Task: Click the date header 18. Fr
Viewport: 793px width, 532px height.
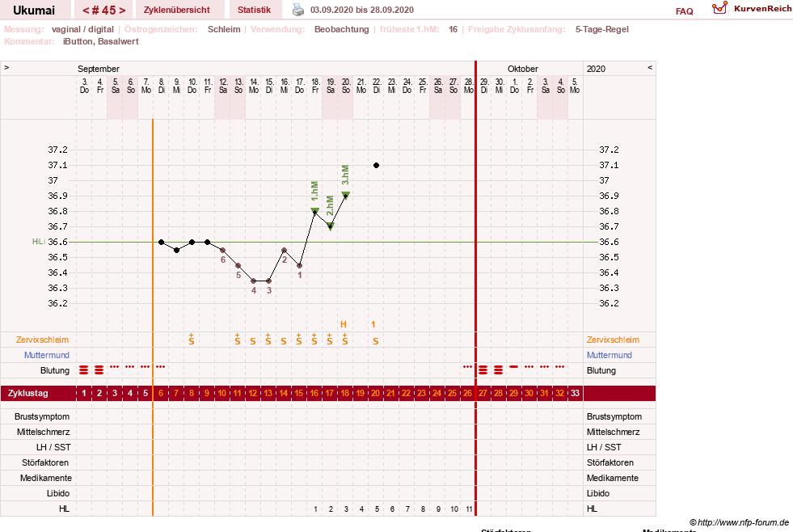Action: pos(315,86)
